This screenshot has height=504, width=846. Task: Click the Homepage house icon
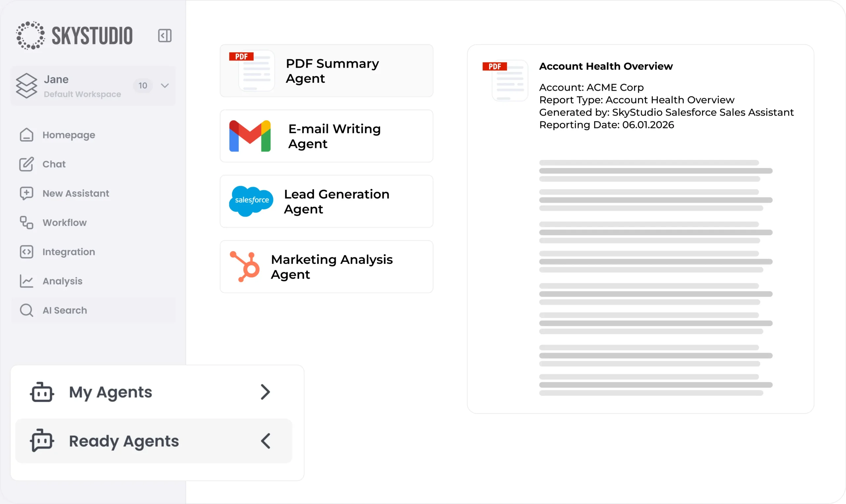pyautogui.click(x=26, y=135)
